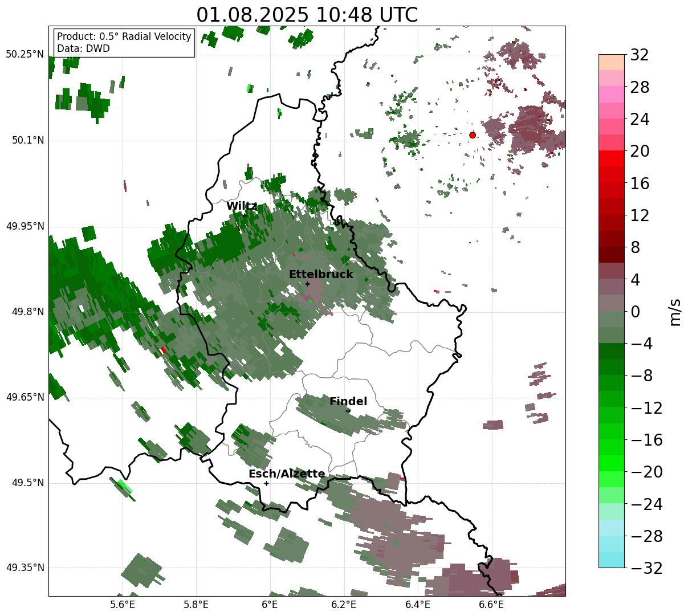
Task: Click the red radar site marker dot
Action: pyautogui.click(x=473, y=135)
